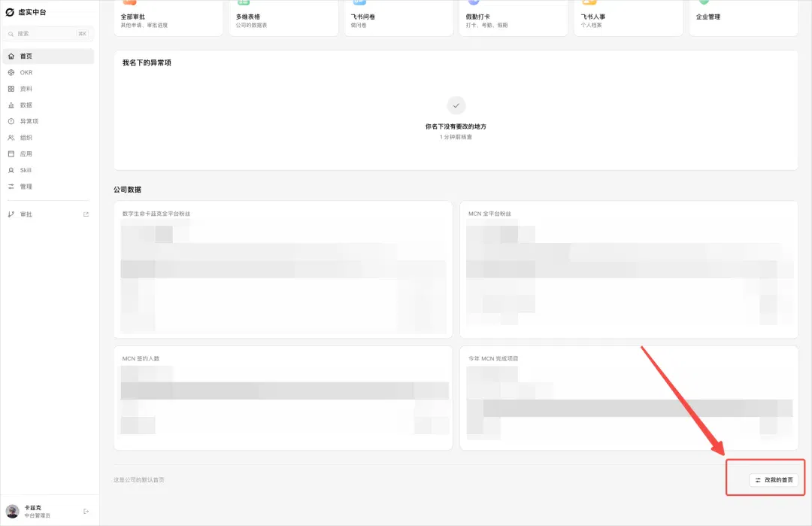The height and width of the screenshot is (526, 812).
Task: Click the MCN 签约人数 card title
Action: [141, 359]
